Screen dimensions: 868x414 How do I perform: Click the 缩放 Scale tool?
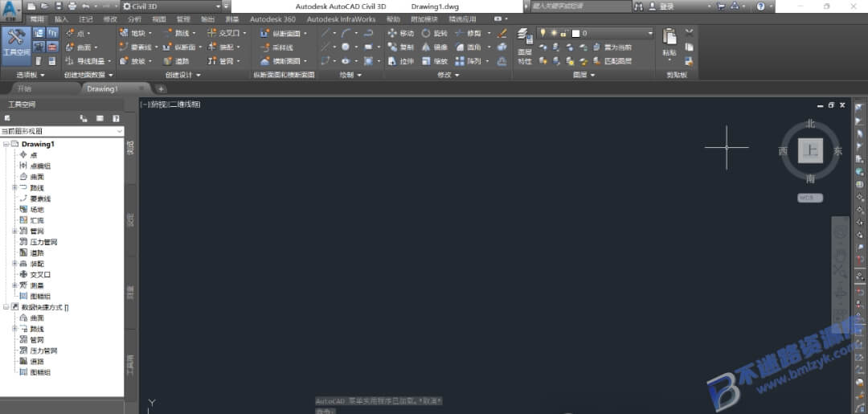click(x=435, y=61)
